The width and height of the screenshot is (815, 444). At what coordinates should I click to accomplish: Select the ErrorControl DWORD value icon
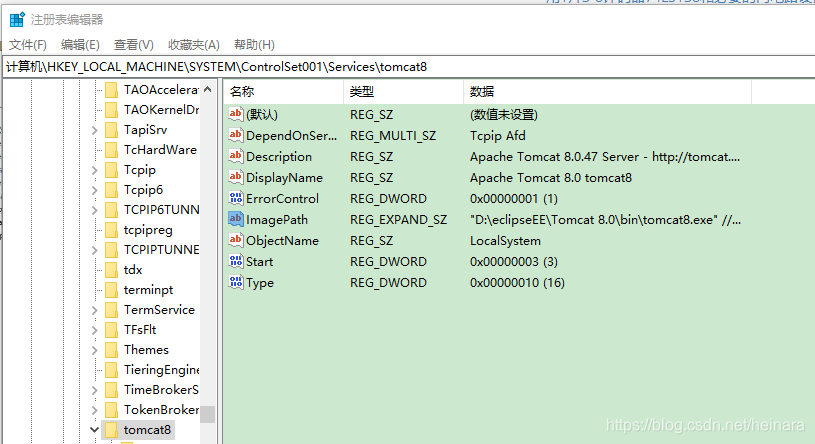tap(235, 198)
